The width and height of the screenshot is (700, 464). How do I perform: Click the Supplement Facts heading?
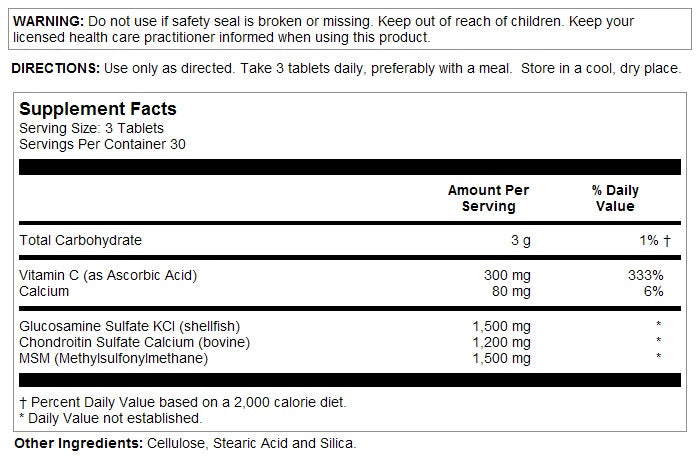point(98,109)
